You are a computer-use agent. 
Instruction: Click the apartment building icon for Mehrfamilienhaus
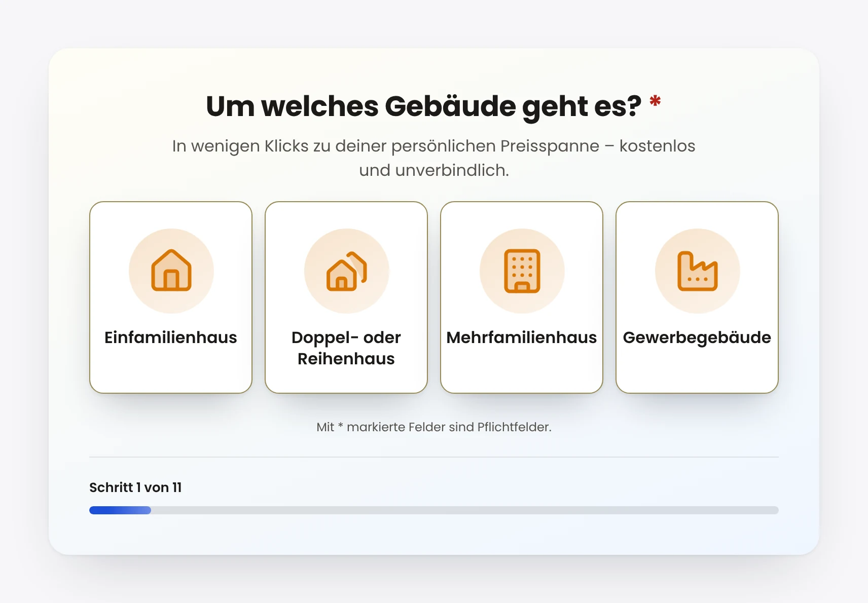522,271
